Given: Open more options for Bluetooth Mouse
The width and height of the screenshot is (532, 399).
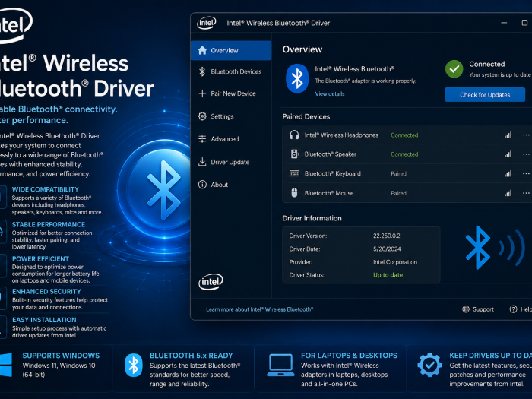Looking at the screenshot, I should pyautogui.click(x=526, y=193).
